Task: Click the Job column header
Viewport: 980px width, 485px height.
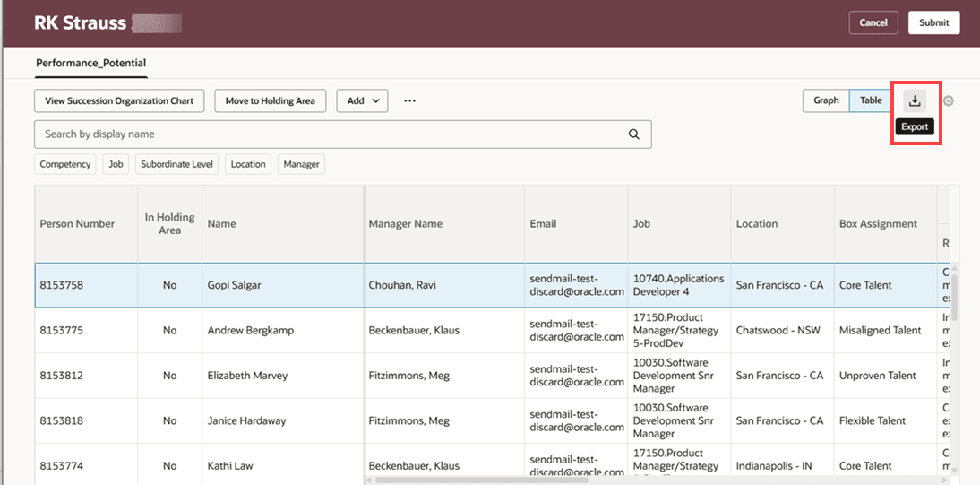Action: pyautogui.click(x=679, y=223)
